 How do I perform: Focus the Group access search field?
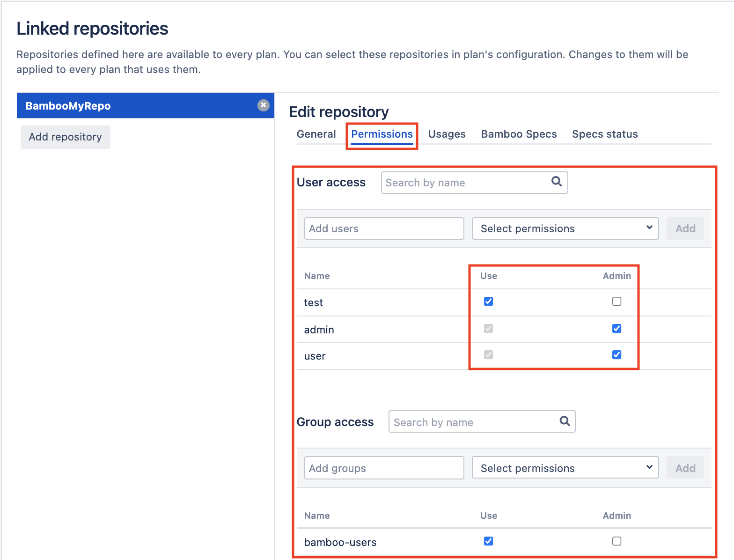(x=482, y=422)
